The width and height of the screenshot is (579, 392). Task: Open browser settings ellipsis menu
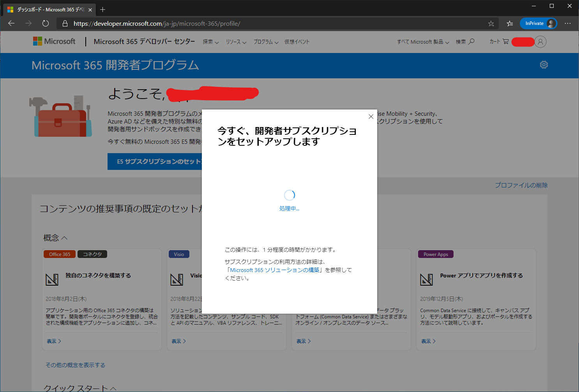point(568,23)
